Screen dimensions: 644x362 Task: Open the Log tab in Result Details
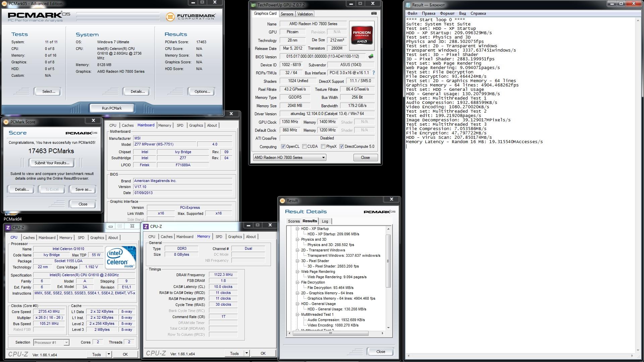[325, 221]
